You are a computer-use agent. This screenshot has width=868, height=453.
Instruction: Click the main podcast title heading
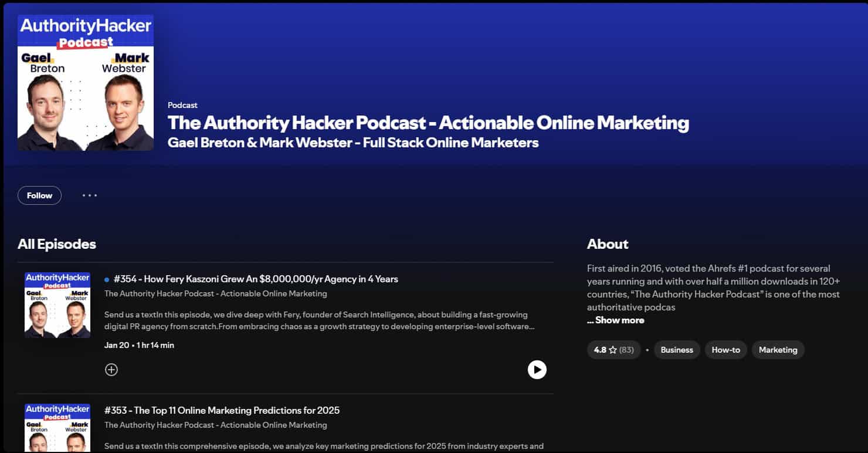pyautogui.click(x=428, y=123)
